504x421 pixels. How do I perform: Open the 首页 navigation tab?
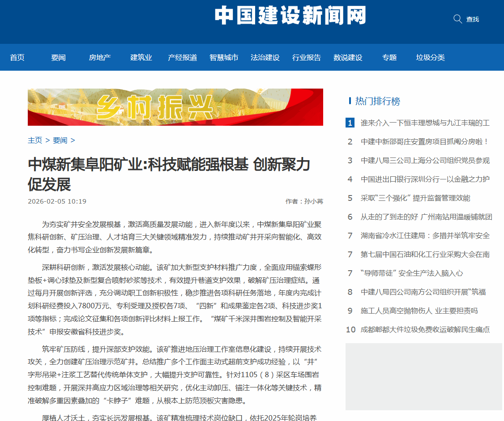point(17,58)
